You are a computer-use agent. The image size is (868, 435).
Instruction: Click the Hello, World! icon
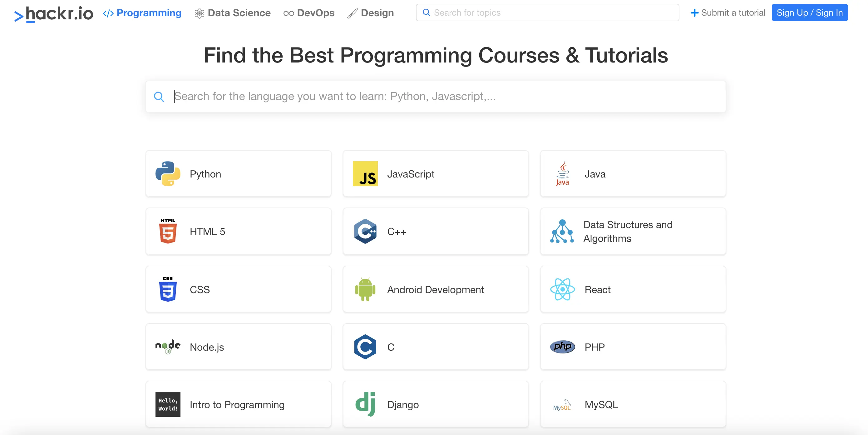168,404
